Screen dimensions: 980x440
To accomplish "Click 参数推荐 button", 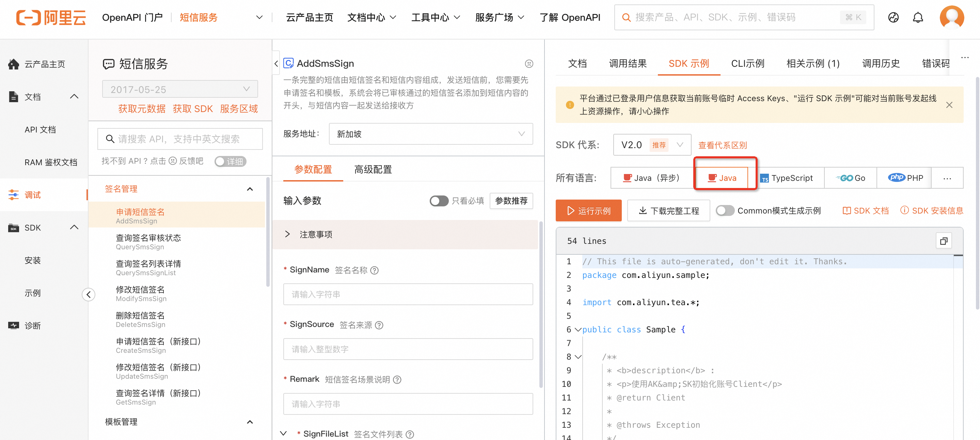I will pyautogui.click(x=511, y=201).
